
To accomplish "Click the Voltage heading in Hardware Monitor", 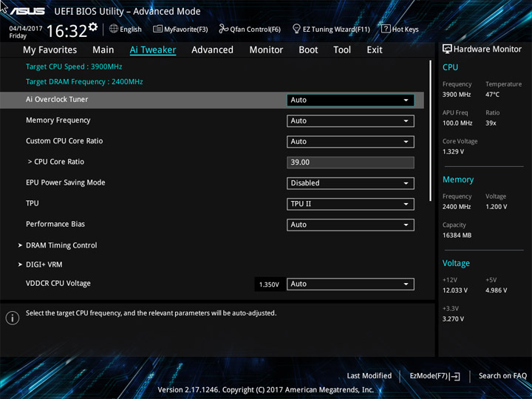I will [x=456, y=263].
